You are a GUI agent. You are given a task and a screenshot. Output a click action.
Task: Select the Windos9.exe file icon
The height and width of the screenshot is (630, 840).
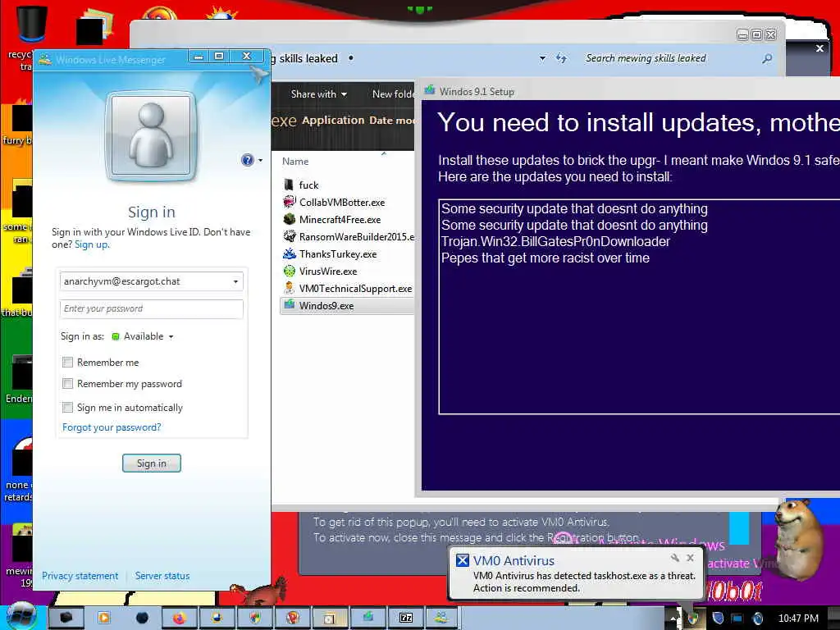(290, 305)
